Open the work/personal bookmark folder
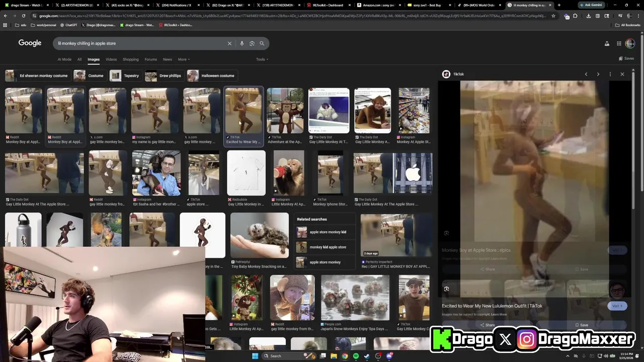 coord(44,25)
